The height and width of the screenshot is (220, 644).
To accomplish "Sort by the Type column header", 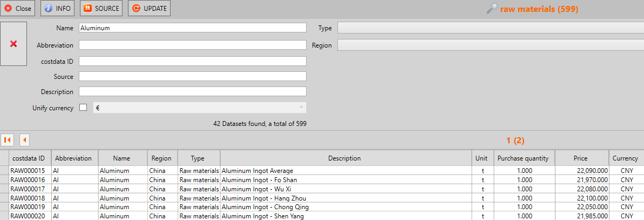I will point(198,158).
